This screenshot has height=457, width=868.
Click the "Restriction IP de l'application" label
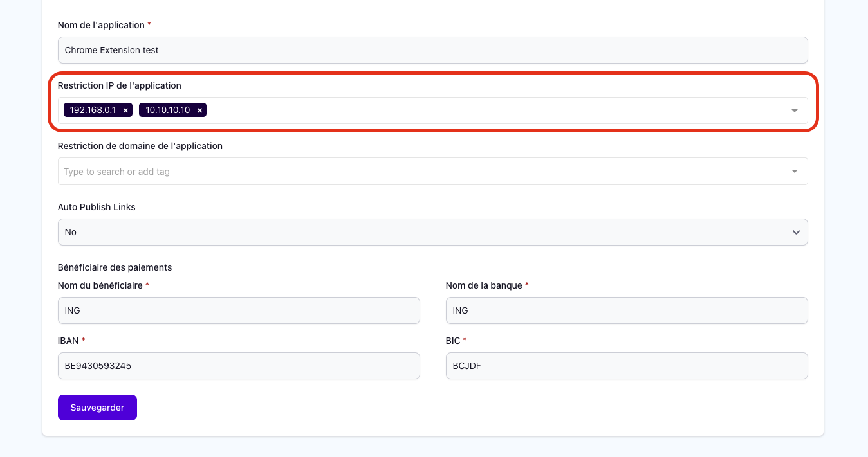pyautogui.click(x=120, y=85)
